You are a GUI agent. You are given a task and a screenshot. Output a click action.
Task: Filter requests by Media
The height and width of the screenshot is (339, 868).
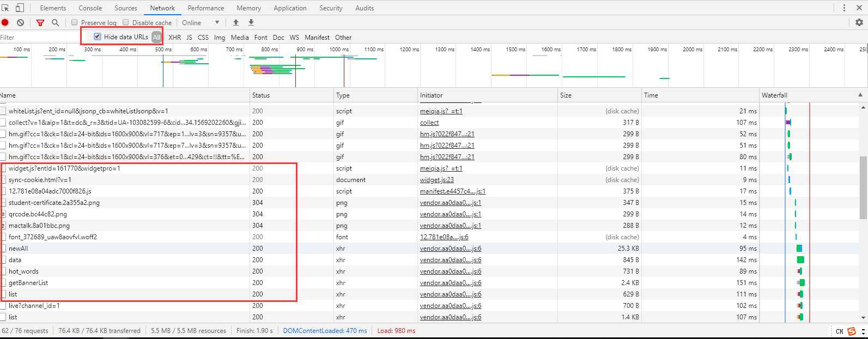(x=240, y=37)
